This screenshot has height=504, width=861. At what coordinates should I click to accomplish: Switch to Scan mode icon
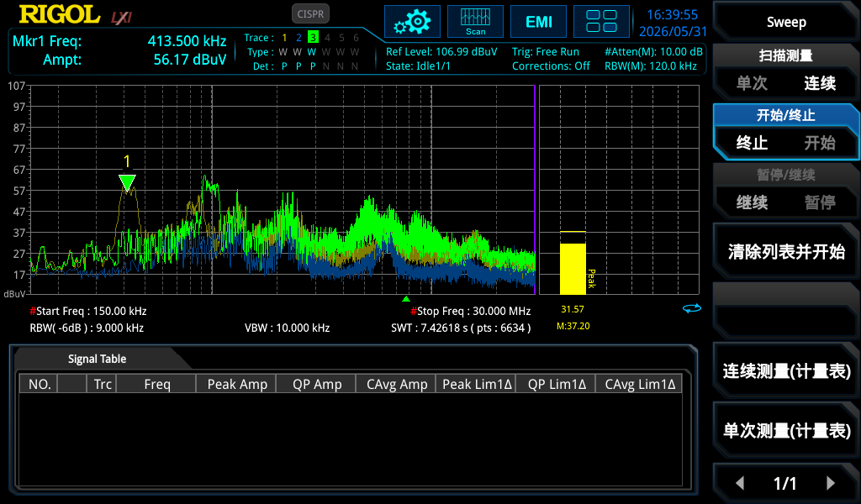click(476, 22)
